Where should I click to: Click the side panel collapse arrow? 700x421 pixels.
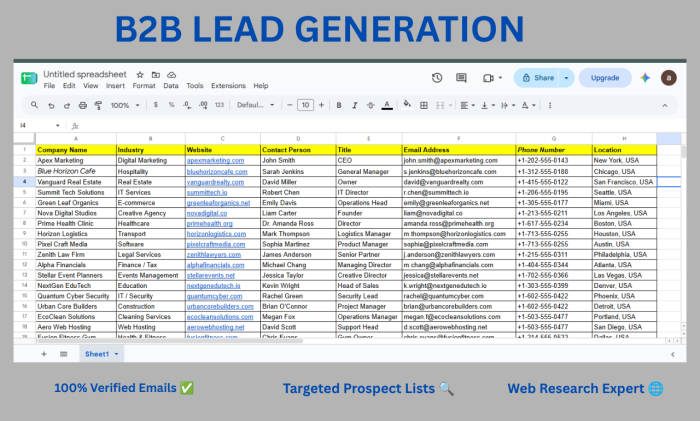(672, 354)
